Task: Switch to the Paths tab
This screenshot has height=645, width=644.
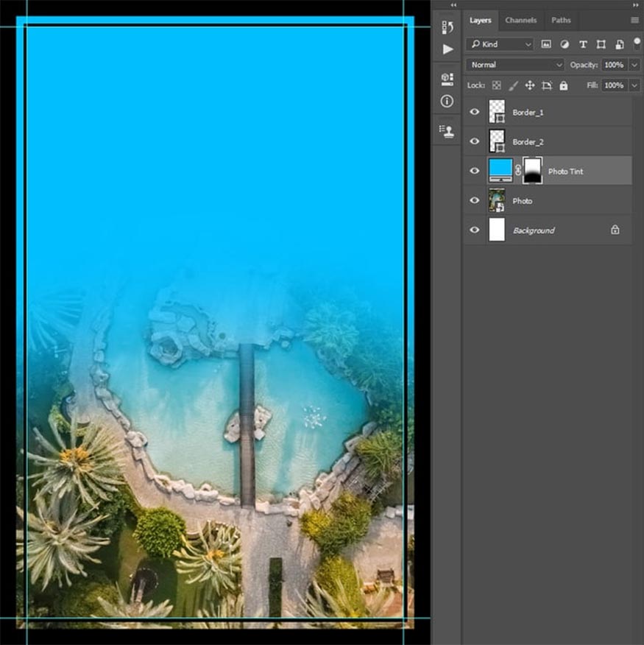Action: coord(561,20)
